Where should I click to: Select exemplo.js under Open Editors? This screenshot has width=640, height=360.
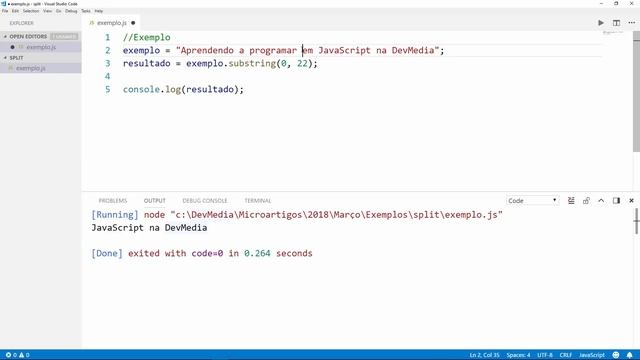(x=41, y=47)
